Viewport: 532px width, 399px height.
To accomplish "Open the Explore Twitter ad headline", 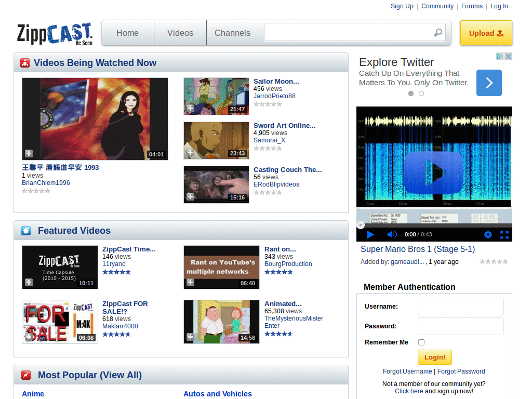I will point(396,62).
